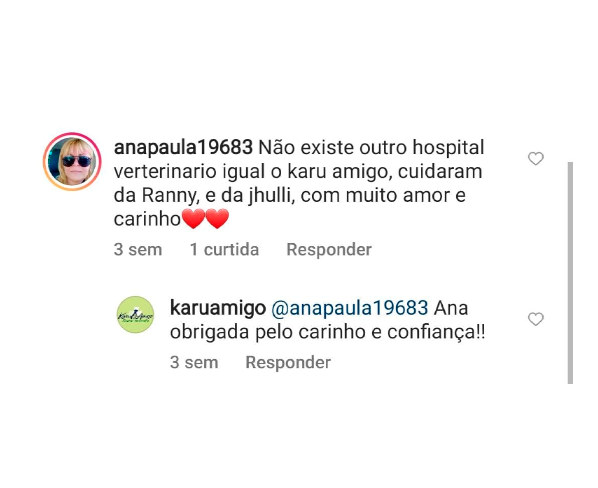
Task: Click the comments vertical scrollbar
Action: [x=570, y=273]
